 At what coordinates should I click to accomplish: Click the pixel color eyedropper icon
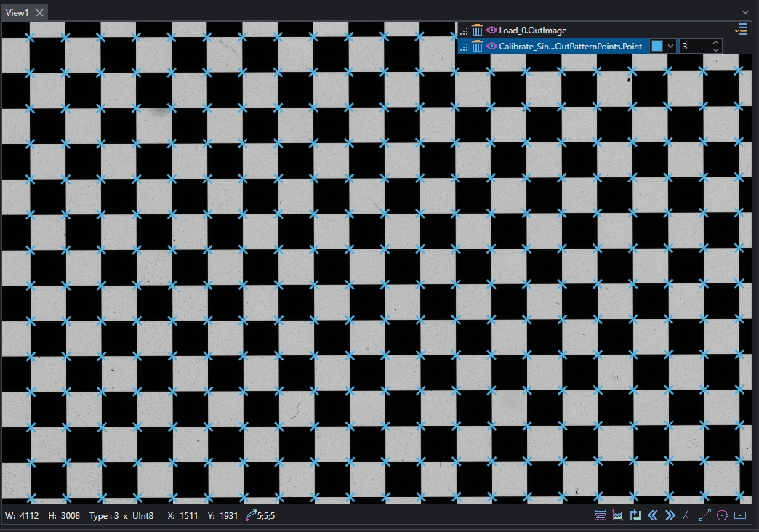pyautogui.click(x=251, y=515)
